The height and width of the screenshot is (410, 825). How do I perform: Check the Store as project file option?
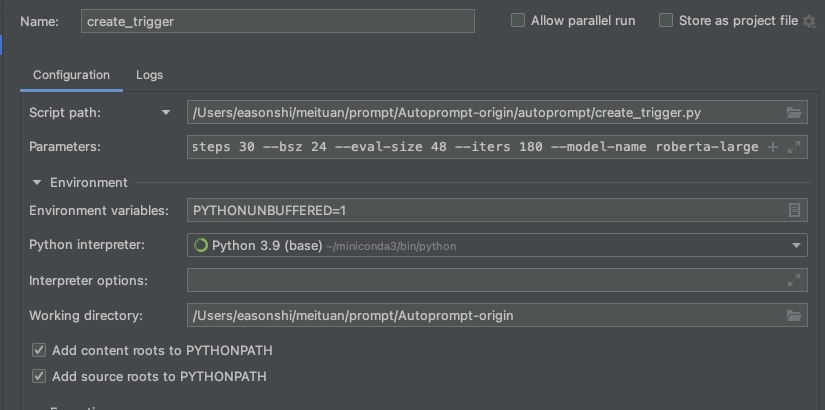pyautogui.click(x=666, y=20)
